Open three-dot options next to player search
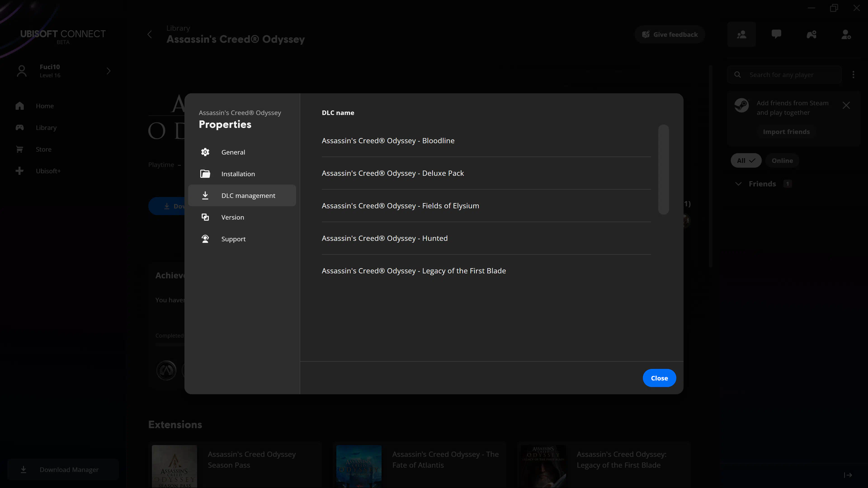This screenshot has width=868, height=488. (x=853, y=74)
